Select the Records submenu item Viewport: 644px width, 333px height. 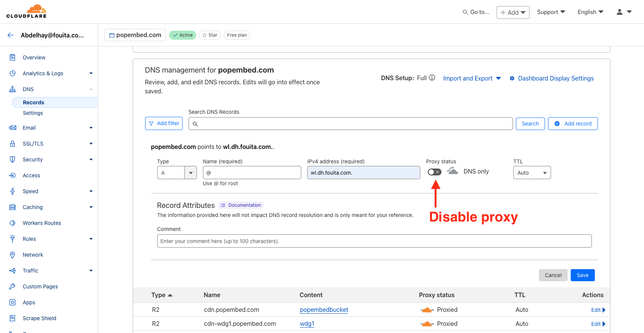click(55, 102)
